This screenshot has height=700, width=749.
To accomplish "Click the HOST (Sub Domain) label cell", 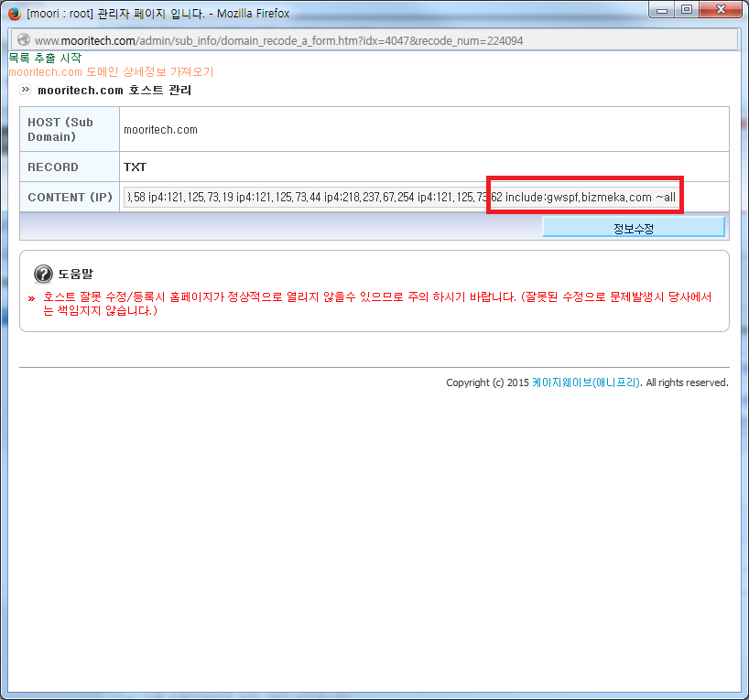I will pos(70,129).
